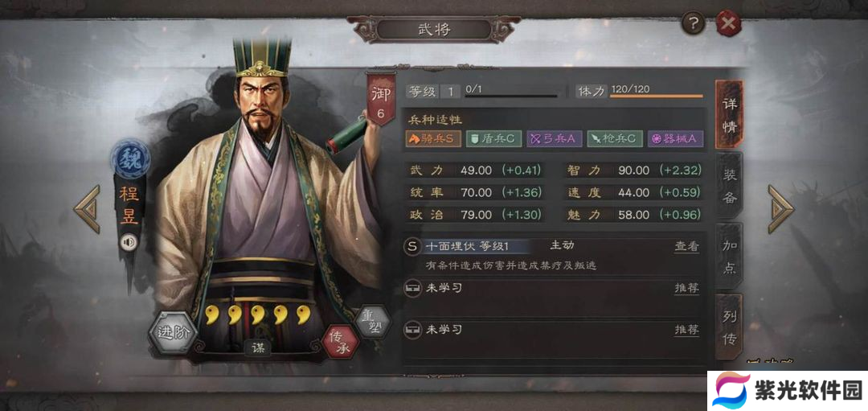Open 查看 for 十面埋伏 skill
This screenshot has height=411, width=868.
tap(686, 246)
